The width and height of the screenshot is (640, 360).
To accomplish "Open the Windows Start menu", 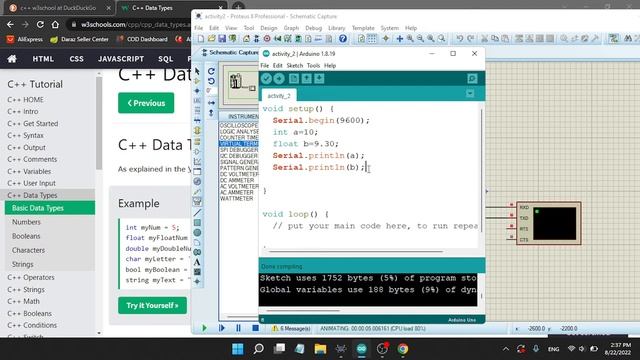I will click(x=238, y=349).
